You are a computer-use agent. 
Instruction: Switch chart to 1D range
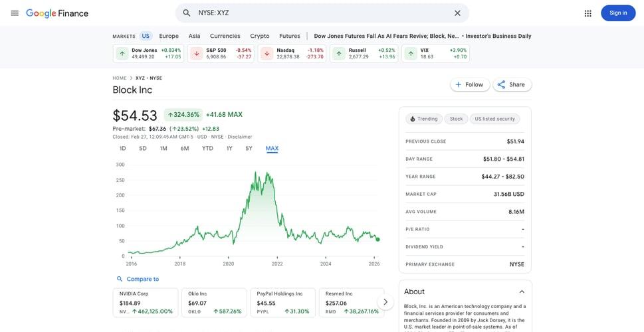point(122,149)
